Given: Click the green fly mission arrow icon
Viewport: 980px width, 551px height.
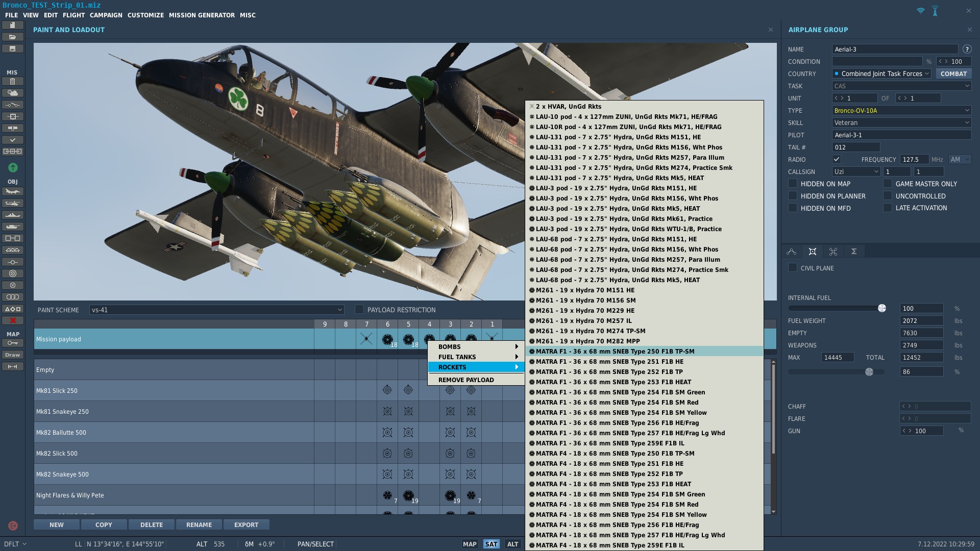Looking at the screenshot, I should click(13, 167).
